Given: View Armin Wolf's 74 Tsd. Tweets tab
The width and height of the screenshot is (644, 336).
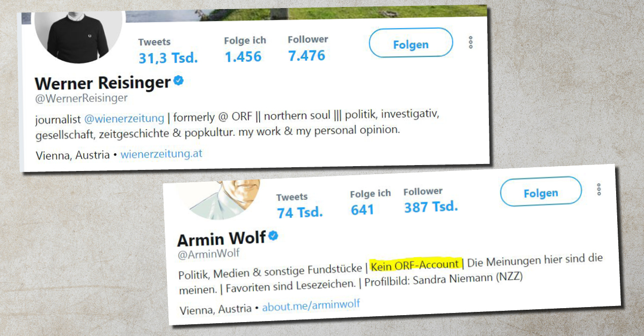Looking at the screenshot, I should tap(299, 205).
